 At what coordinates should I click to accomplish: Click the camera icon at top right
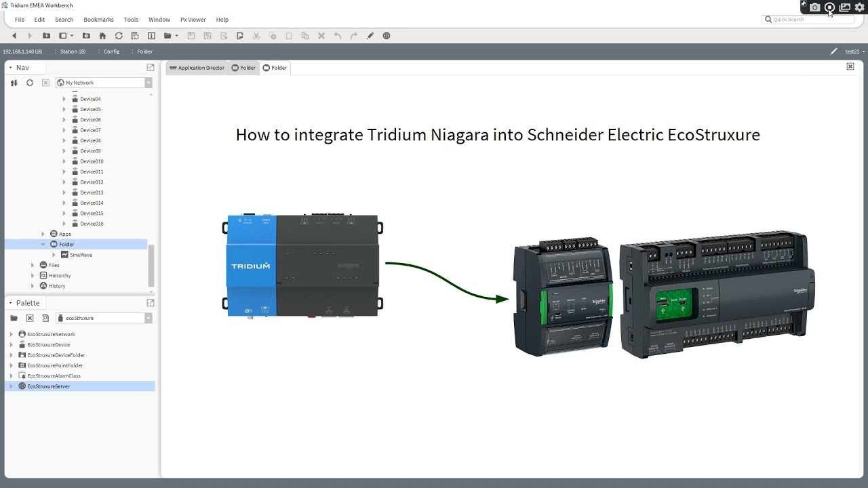click(x=814, y=7)
